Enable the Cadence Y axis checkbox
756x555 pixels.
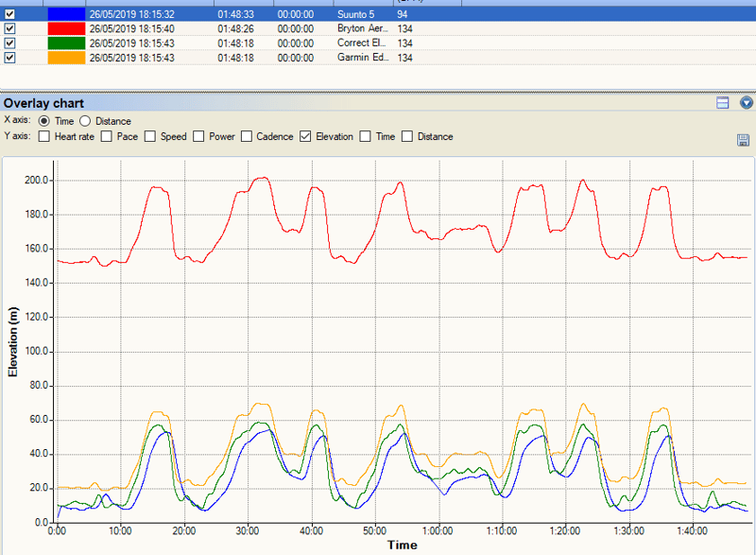point(247,136)
